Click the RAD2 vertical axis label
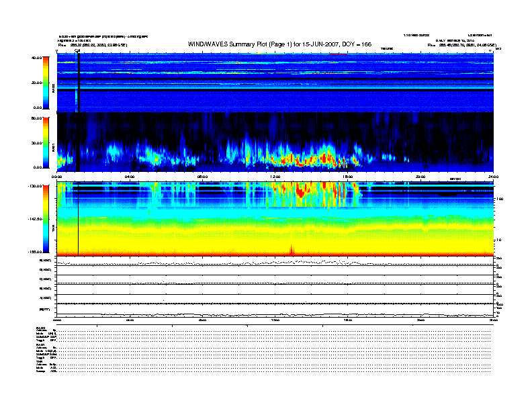 (53, 88)
